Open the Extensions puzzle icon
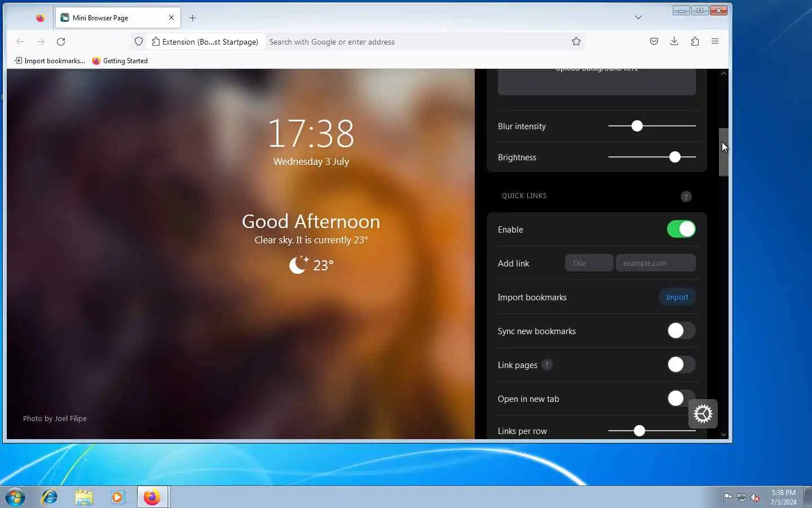Screen dimensions: 812x508 coord(695,41)
